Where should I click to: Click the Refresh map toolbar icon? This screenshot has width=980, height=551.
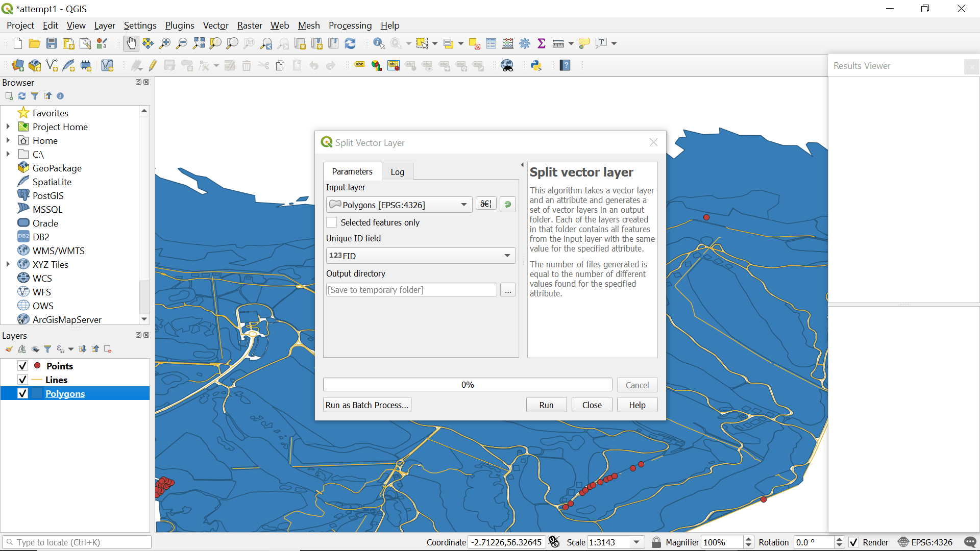click(x=350, y=44)
